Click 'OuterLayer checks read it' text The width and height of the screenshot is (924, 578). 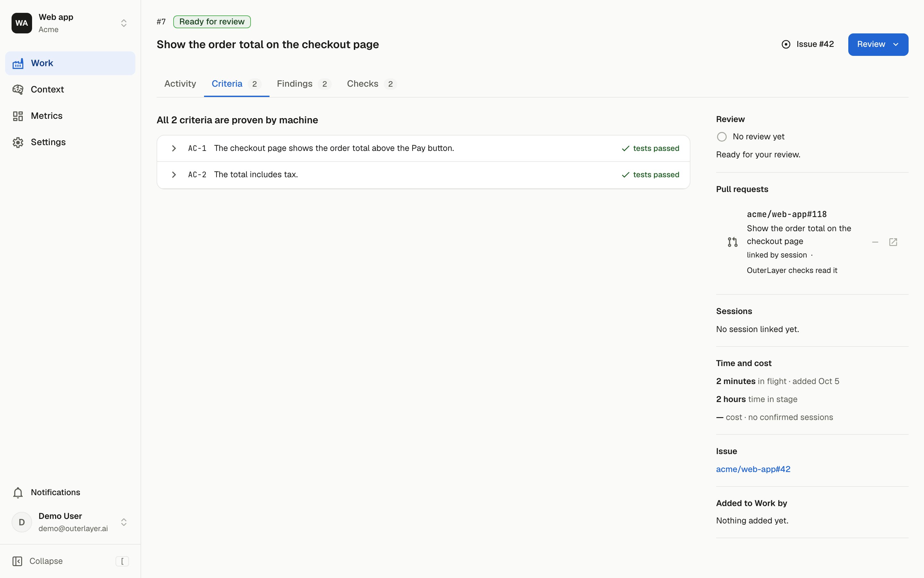click(792, 270)
